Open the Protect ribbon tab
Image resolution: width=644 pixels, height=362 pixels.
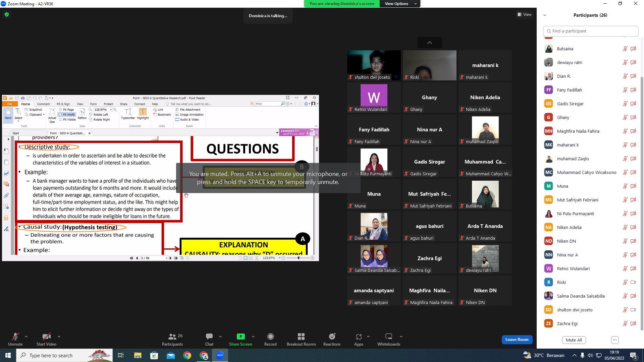[x=108, y=104]
